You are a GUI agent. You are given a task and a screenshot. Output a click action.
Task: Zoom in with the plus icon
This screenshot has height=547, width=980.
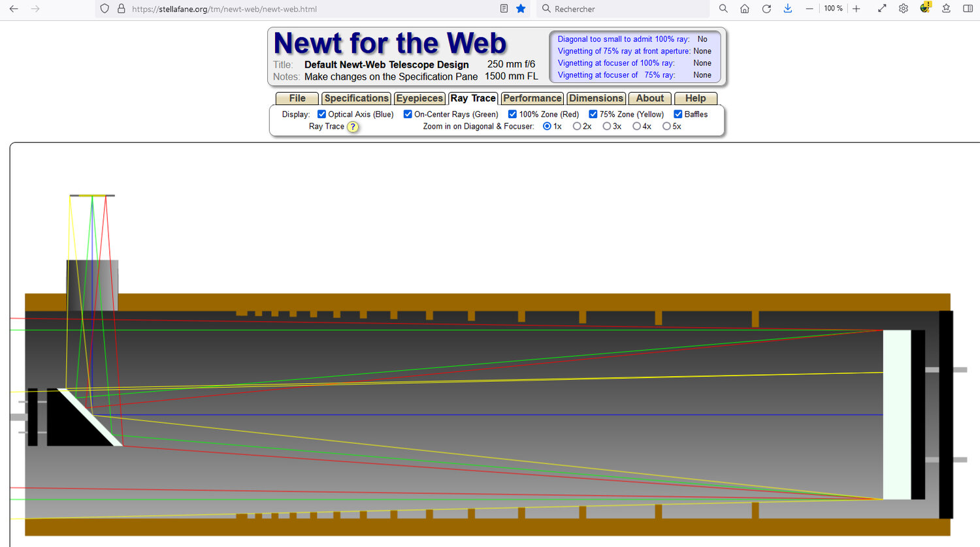857,8
